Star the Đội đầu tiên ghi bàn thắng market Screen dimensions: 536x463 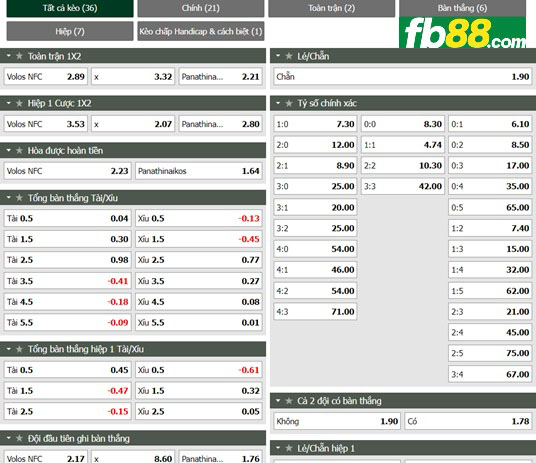click(19, 438)
